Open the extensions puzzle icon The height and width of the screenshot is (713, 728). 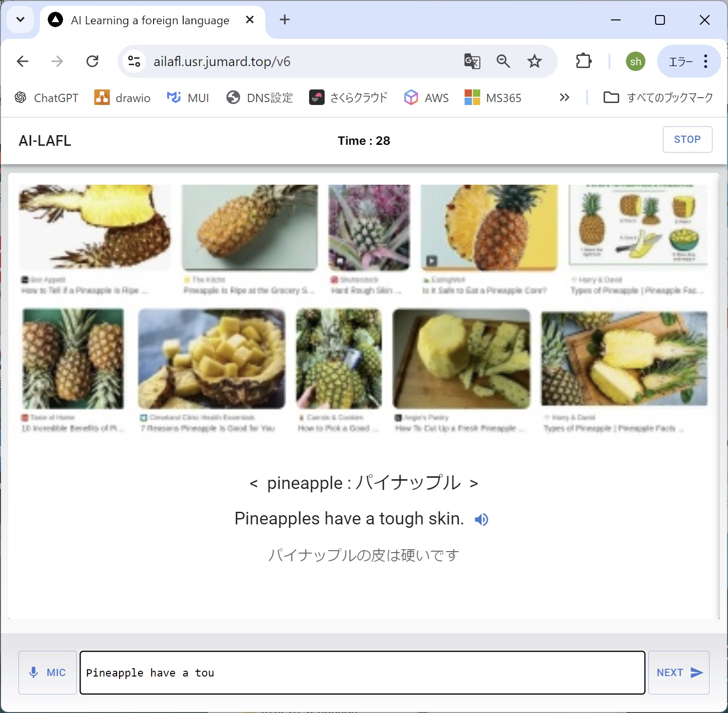tap(583, 61)
